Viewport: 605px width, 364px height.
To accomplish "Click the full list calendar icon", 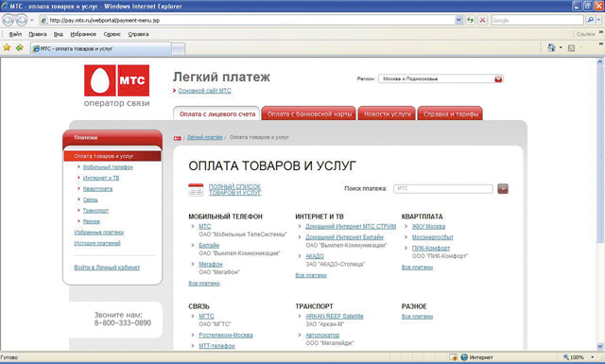I will [x=196, y=190].
